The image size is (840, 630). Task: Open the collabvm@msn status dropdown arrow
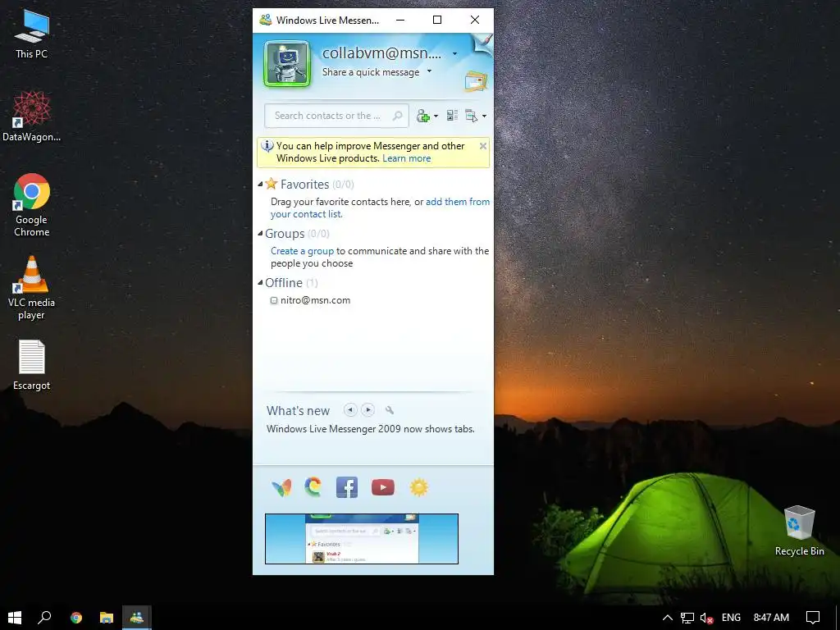pyautogui.click(x=454, y=53)
